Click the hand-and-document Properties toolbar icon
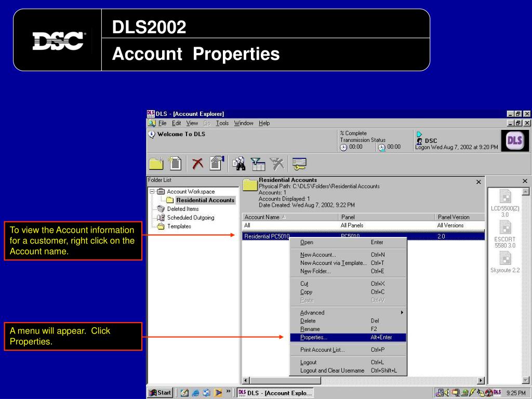Image resolution: width=532 pixels, height=399 pixels. point(217,163)
